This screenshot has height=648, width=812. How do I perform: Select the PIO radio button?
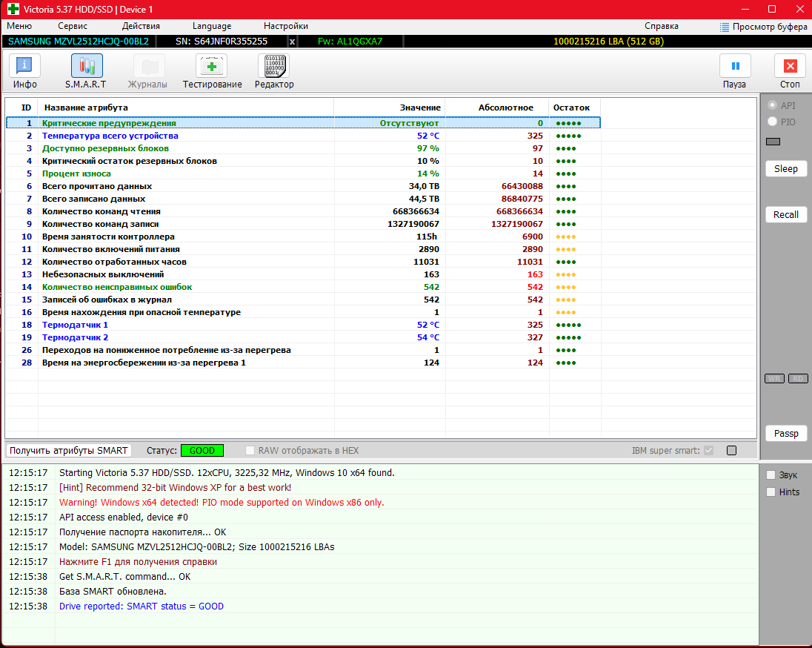(x=773, y=122)
